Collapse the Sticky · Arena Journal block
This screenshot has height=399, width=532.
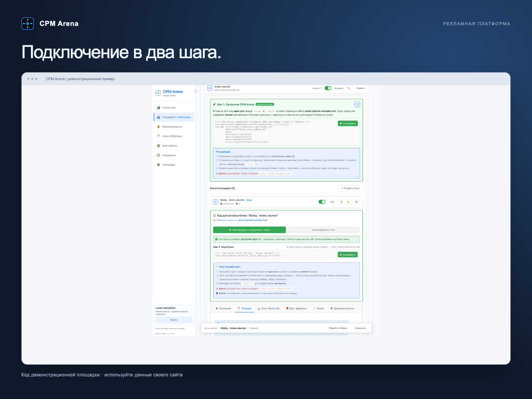tap(215, 202)
